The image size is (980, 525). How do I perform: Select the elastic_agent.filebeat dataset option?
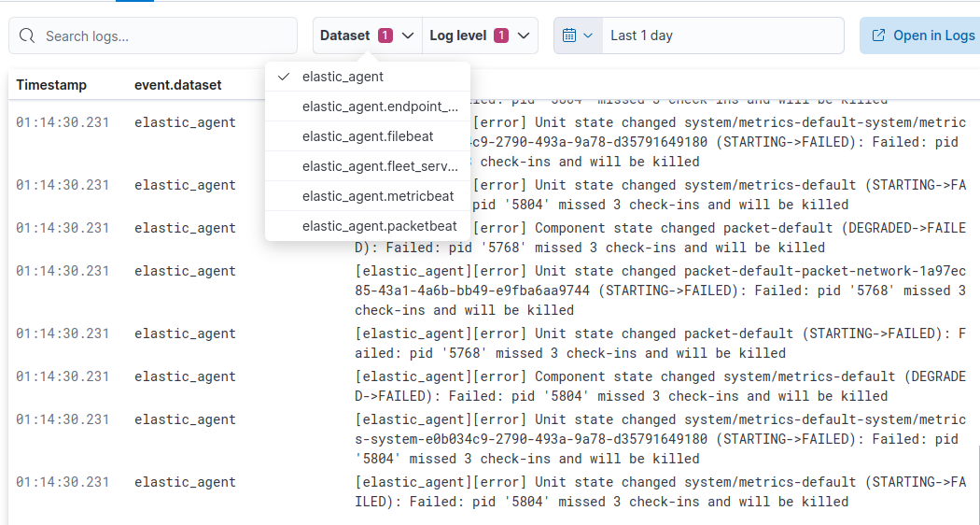click(x=367, y=136)
